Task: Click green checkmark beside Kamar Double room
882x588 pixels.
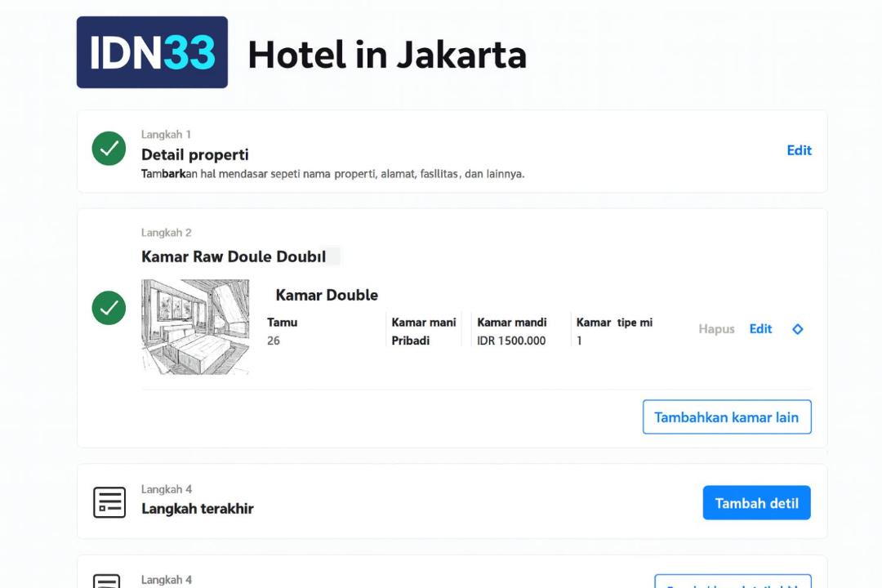Action: click(x=109, y=308)
